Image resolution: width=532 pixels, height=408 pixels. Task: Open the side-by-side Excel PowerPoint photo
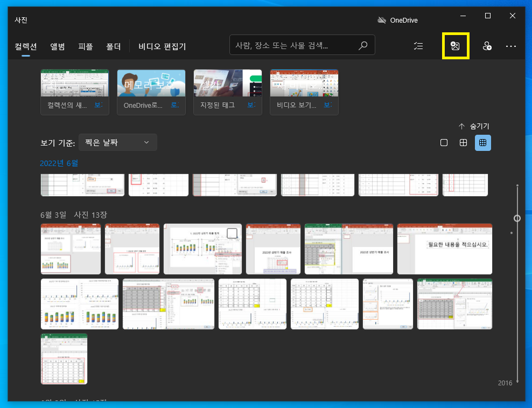pos(349,248)
